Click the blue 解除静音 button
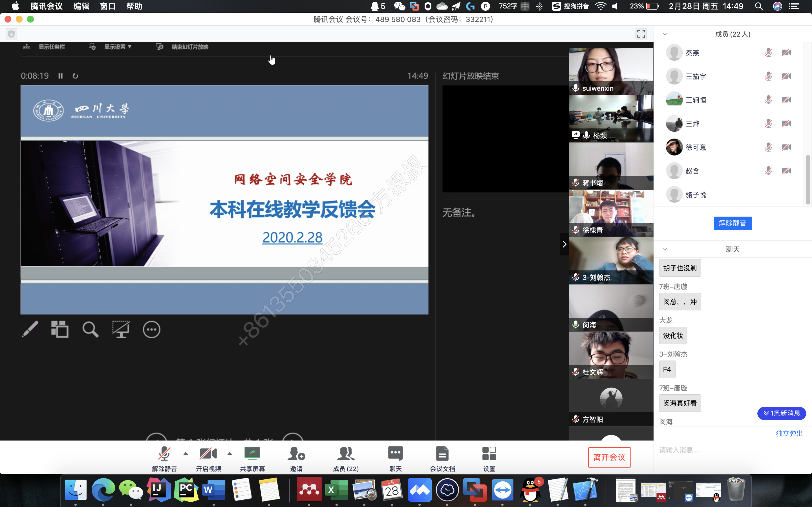Screen dimensions: 812x507 732,223
